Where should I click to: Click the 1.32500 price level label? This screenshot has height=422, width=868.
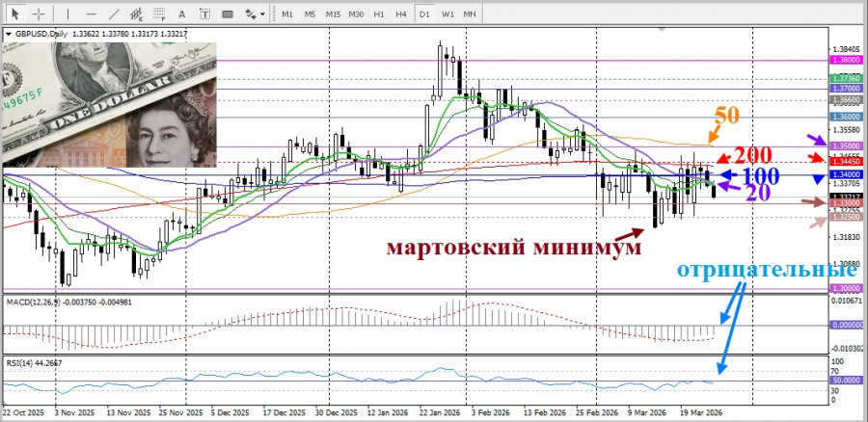click(x=846, y=219)
